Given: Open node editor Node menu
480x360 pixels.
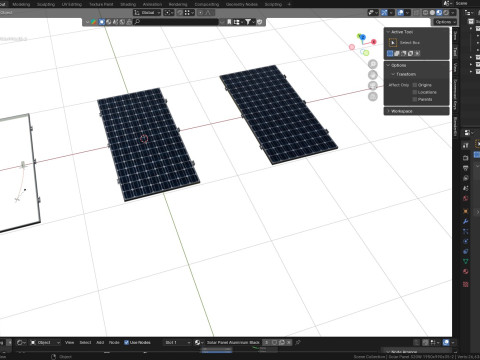Looking at the screenshot, I should [114, 342].
